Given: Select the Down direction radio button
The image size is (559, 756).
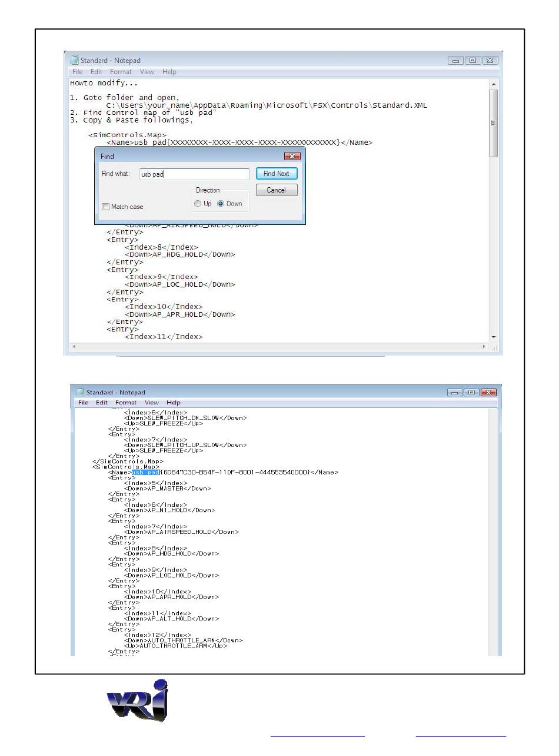Looking at the screenshot, I should pos(221,204).
